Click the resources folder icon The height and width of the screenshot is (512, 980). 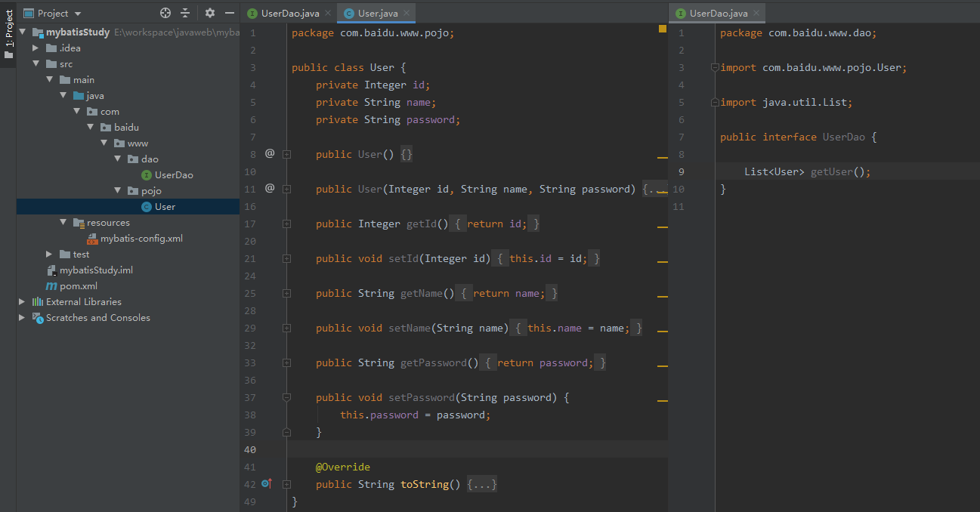click(79, 223)
